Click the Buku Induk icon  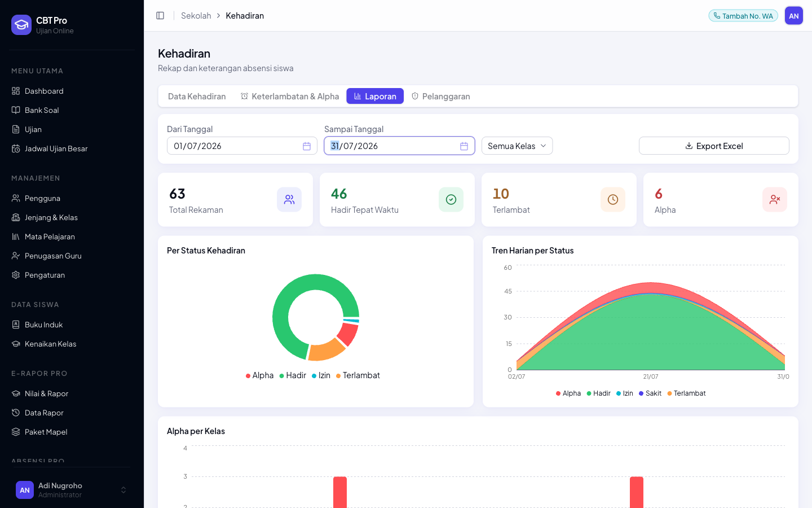point(16,325)
